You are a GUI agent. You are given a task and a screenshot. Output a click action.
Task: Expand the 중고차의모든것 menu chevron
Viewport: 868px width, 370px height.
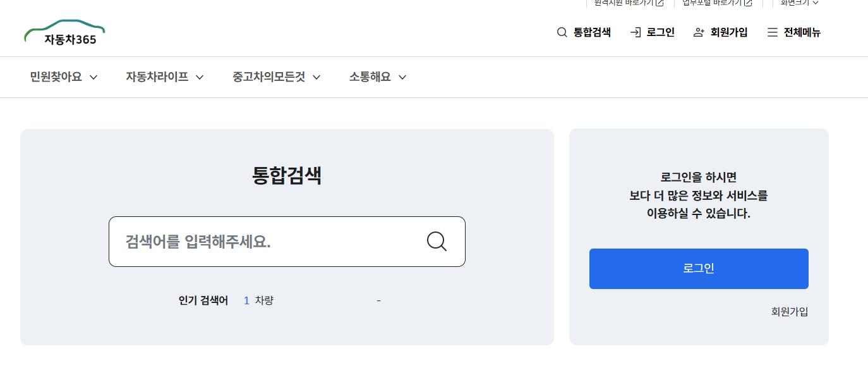pos(317,77)
